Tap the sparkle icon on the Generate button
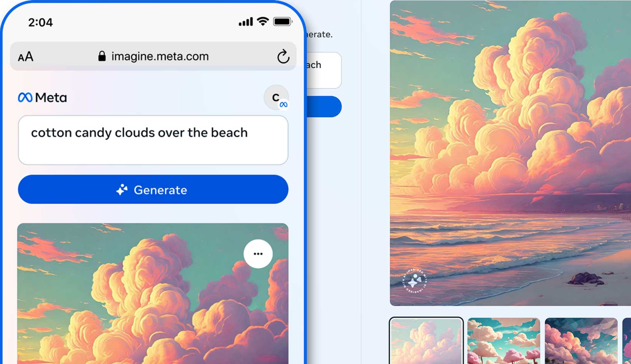Screen dimensions: 631x364 click(x=122, y=190)
